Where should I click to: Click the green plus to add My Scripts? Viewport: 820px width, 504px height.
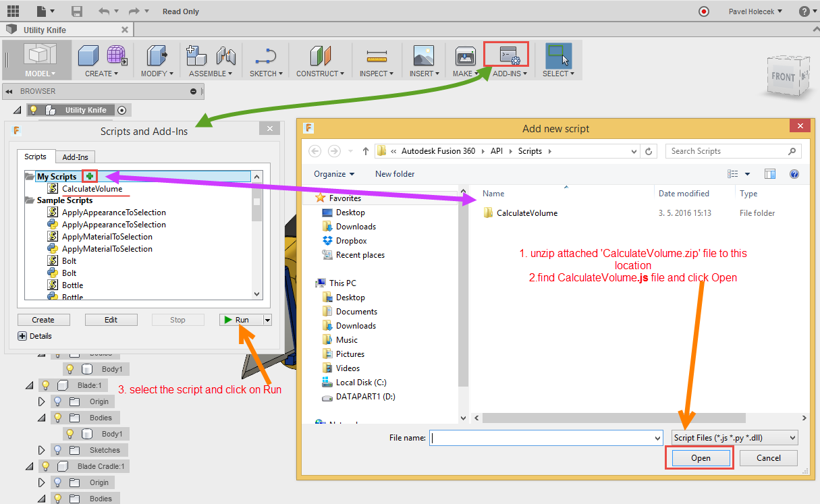coord(89,176)
